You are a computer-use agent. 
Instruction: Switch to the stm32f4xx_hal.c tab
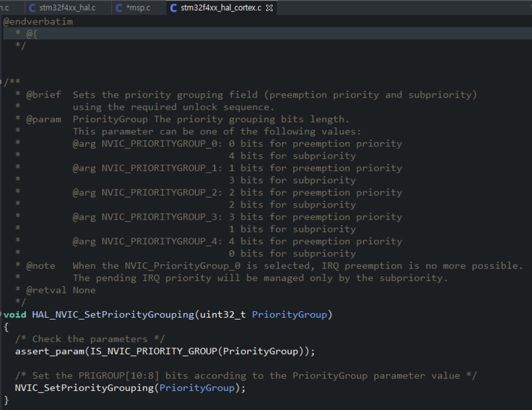(67, 8)
